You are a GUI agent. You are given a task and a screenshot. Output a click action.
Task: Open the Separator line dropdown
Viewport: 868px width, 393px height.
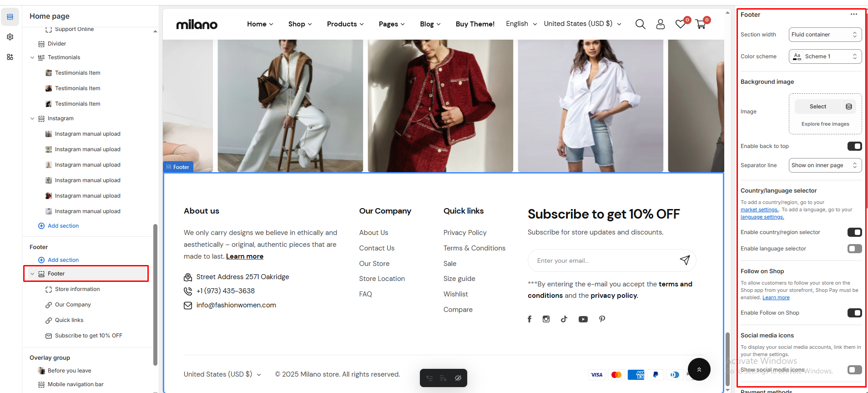pos(825,165)
